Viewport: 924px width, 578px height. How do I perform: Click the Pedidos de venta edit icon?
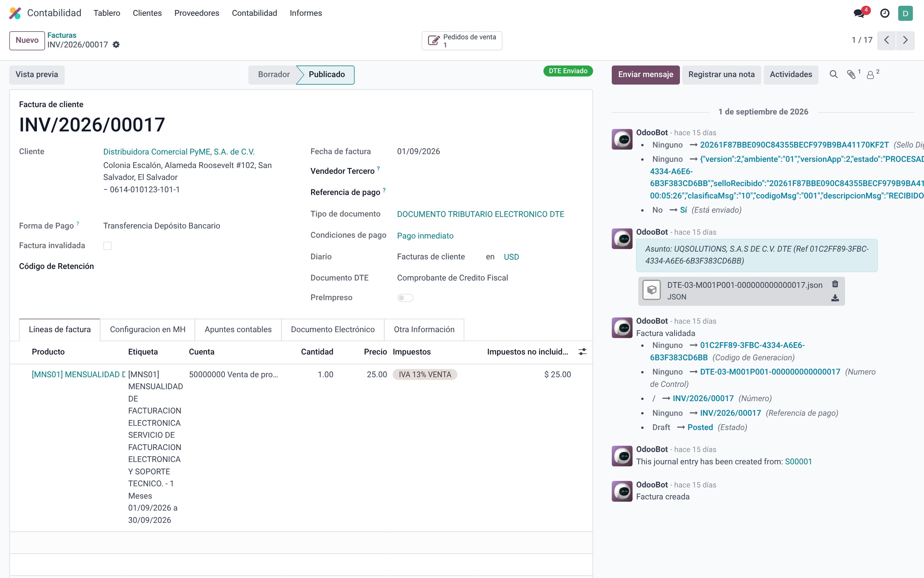pos(434,40)
